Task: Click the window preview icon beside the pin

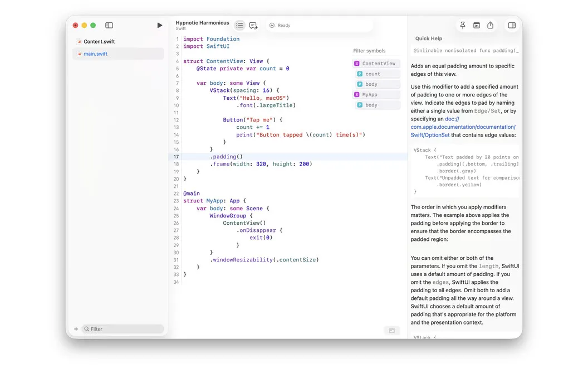Action: [477, 25]
